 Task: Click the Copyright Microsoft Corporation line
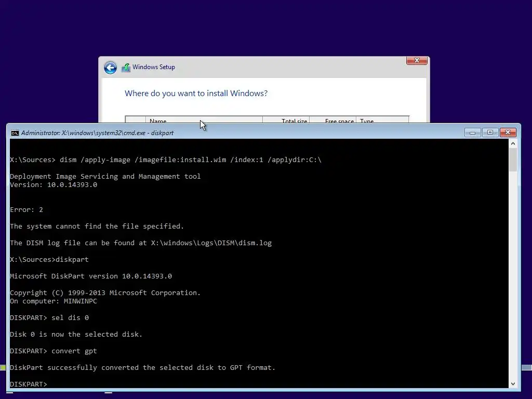(105, 293)
